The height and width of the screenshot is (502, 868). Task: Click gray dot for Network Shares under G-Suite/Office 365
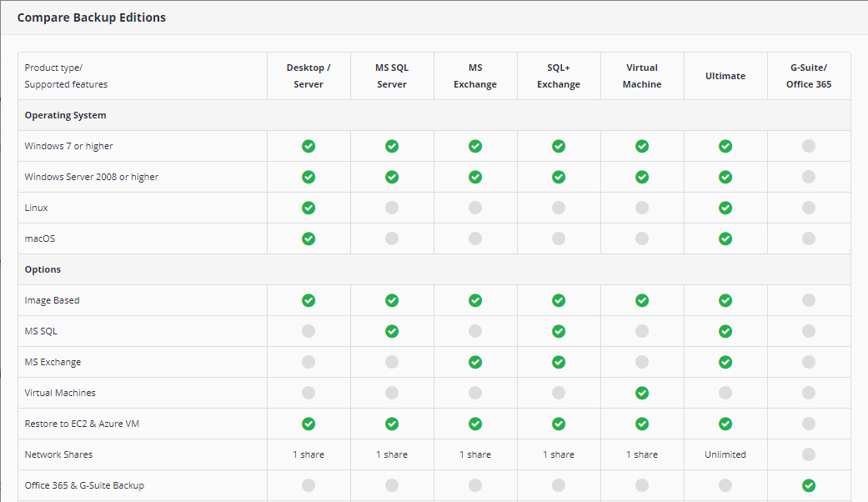pos(809,454)
